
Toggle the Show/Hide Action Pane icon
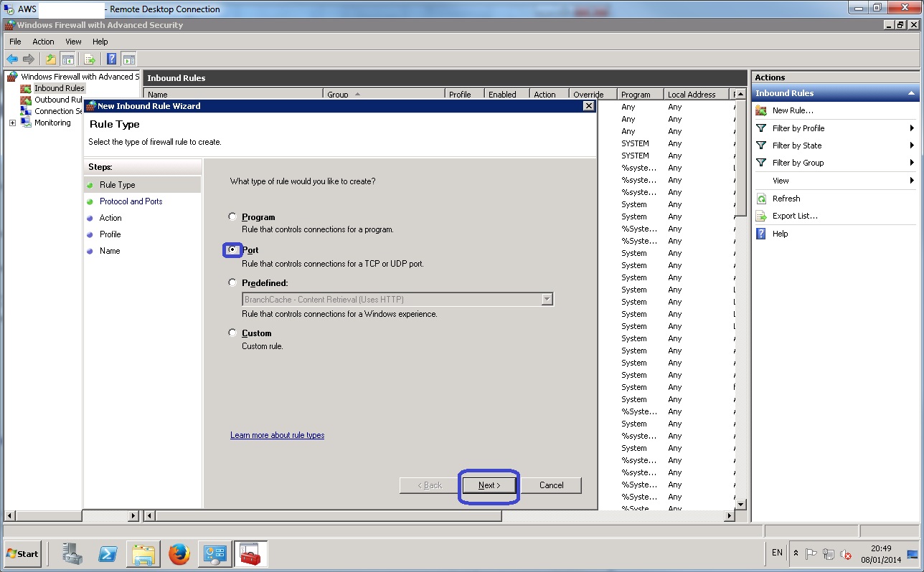(x=129, y=59)
